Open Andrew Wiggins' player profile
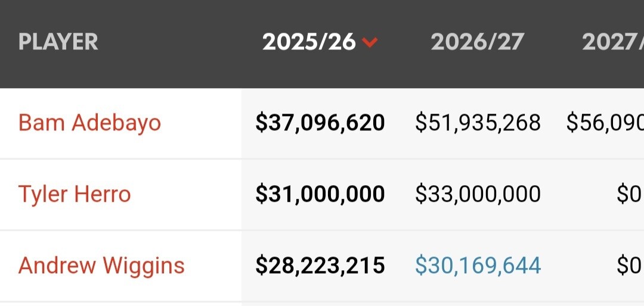The width and height of the screenshot is (644, 306). pyautogui.click(x=101, y=266)
